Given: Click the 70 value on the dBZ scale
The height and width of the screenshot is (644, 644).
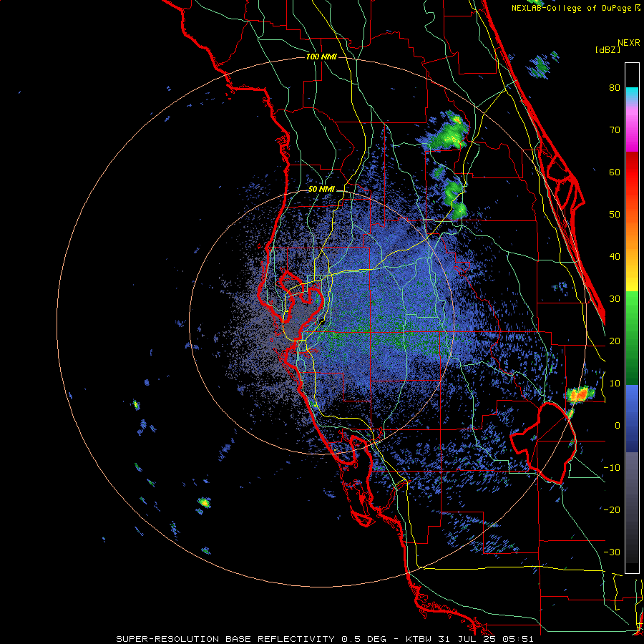Looking at the screenshot, I should click(615, 130).
